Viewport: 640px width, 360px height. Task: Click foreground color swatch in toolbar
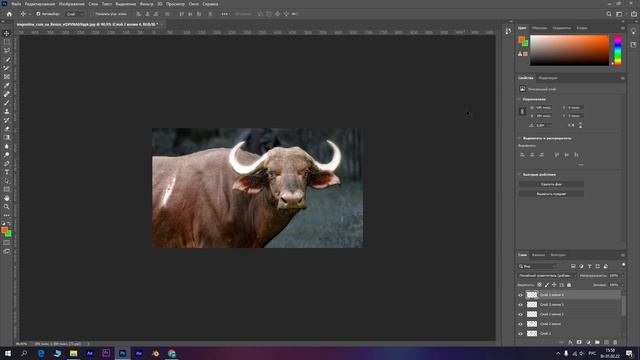pos(4,231)
